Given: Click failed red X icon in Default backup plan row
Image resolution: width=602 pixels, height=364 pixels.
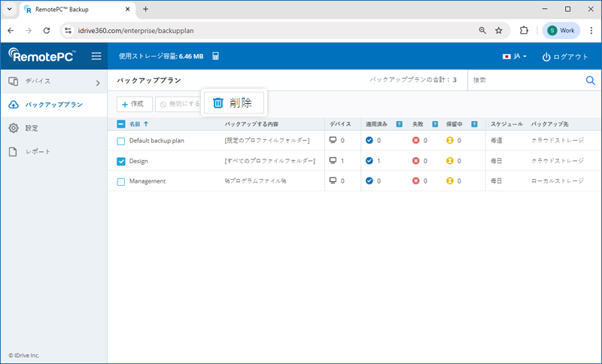Looking at the screenshot, I should (416, 141).
